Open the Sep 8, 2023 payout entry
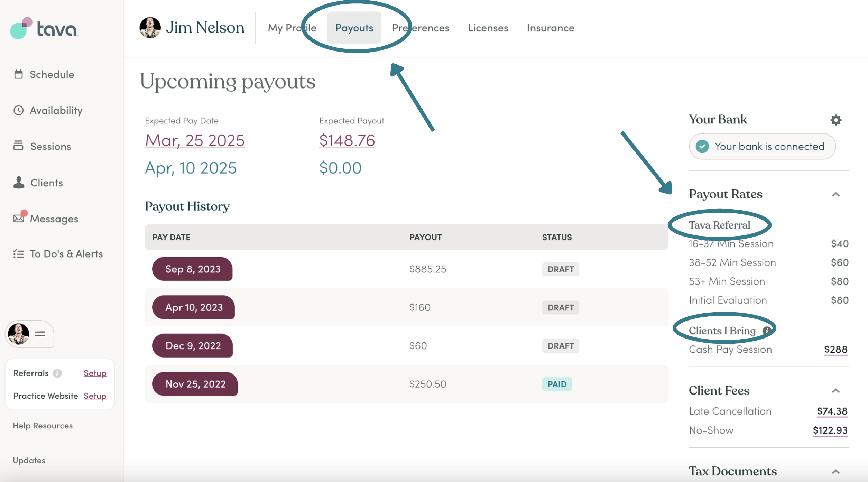This screenshot has width=868, height=482. tap(192, 269)
